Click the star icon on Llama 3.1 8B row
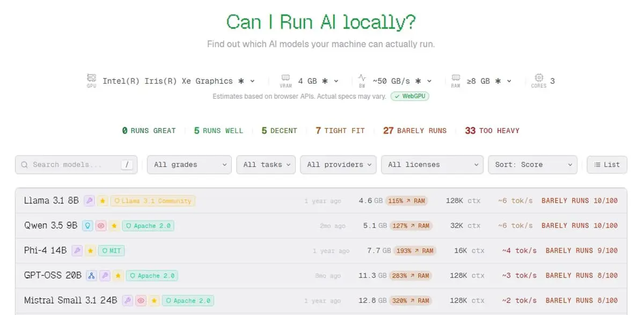This screenshot has width=644, height=315. coord(103,201)
